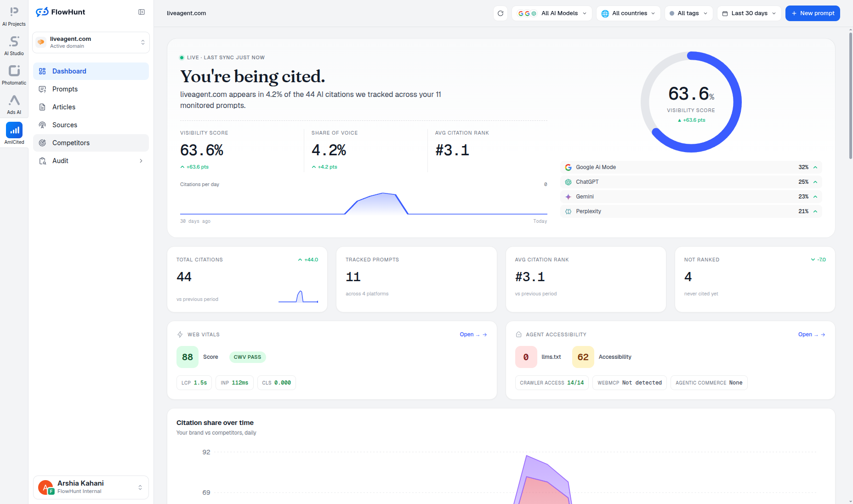Click the Prompts chat icon
Screen dimensions: 853x504
click(42, 89)
